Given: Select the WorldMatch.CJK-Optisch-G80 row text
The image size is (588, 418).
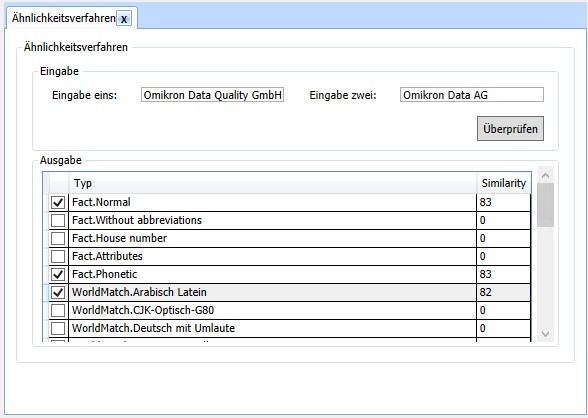Looking at the screenshot, I should (x=143, y=310).
